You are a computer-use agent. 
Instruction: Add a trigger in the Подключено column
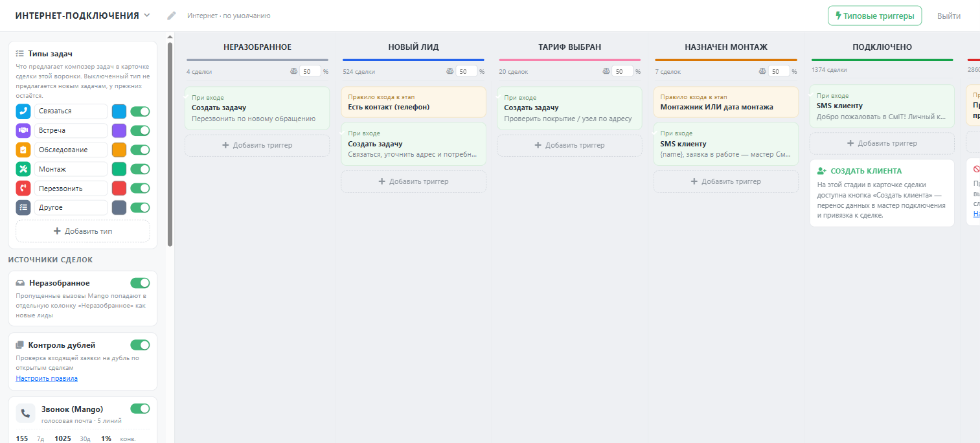pos(882,143)
